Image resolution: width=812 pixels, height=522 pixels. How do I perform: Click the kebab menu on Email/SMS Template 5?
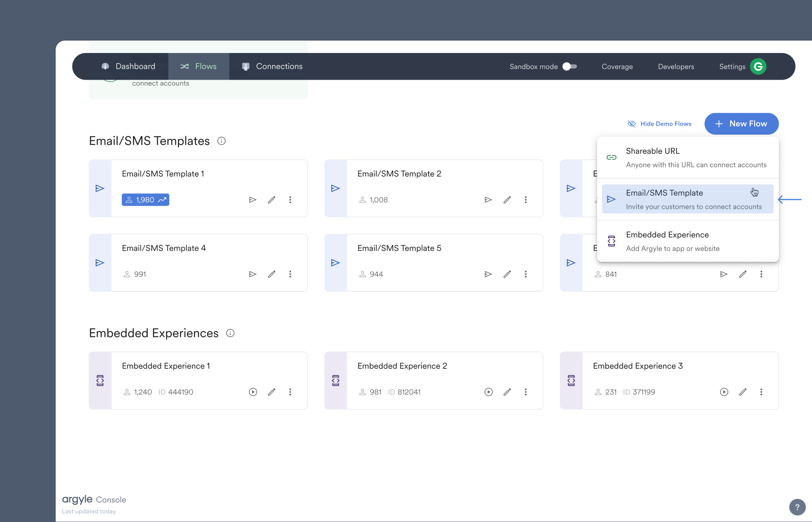(526, 274)
